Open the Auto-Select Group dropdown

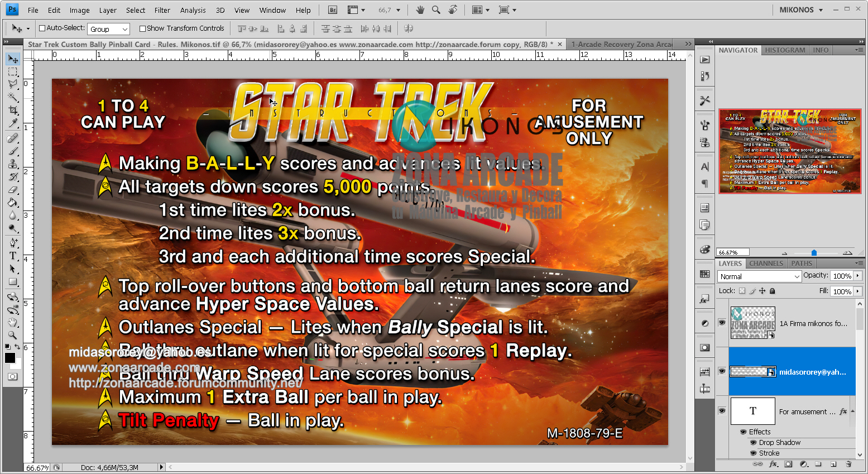pos(108,28)
